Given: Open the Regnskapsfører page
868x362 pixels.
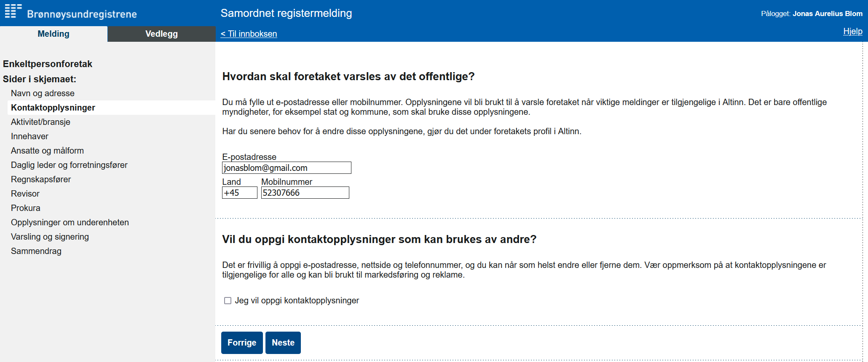Looking at the screenshot, I should 41,179.
